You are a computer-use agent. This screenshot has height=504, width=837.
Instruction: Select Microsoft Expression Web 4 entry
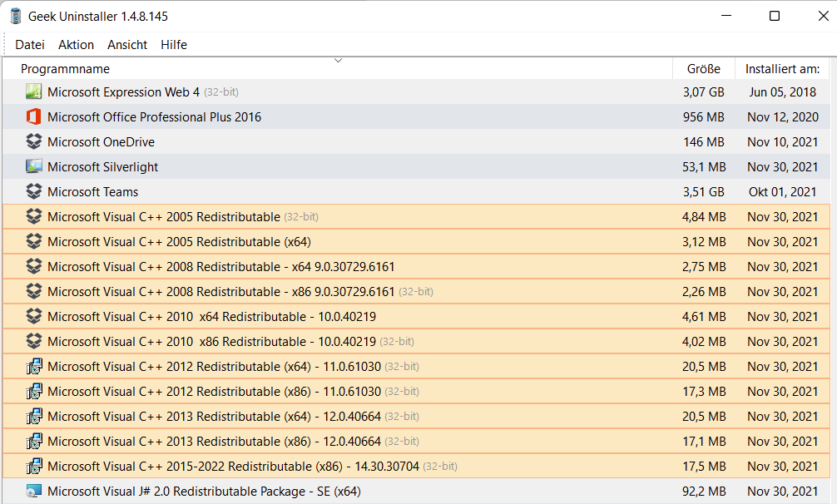(416, 91)
